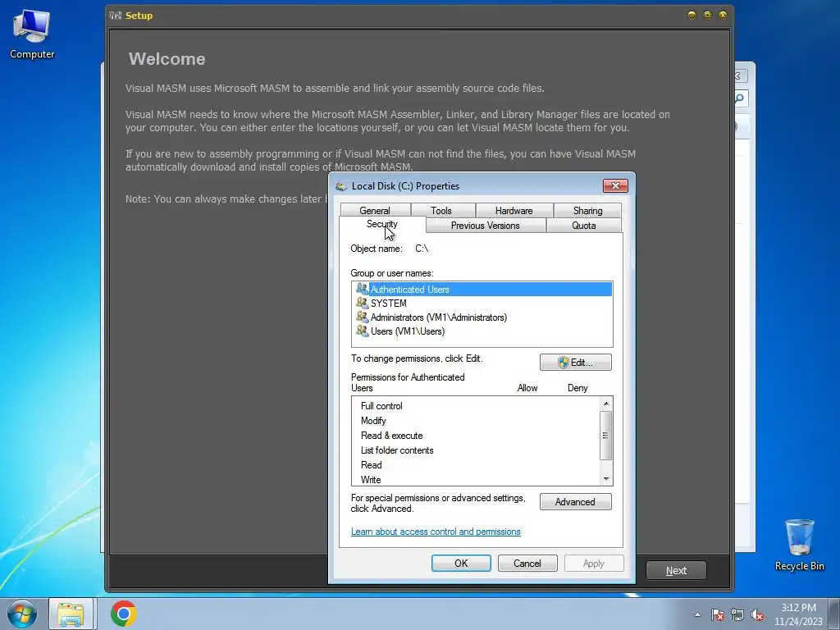Click Next in the Setup window

676,571
